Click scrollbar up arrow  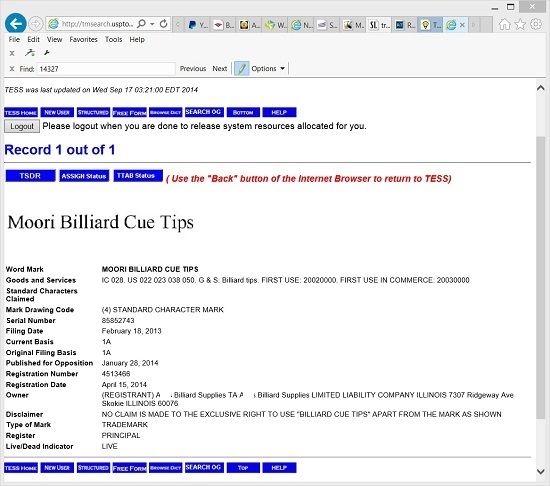(x=541, y=88)
